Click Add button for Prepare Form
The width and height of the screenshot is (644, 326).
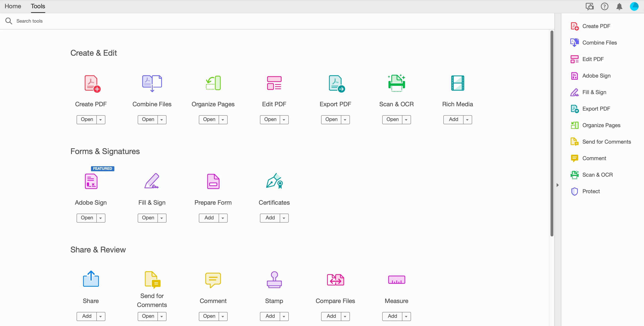[x=209, y=217]
